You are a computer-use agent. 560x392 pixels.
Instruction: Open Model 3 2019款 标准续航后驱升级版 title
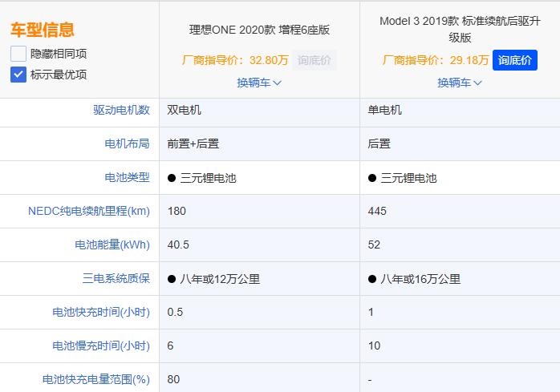coord(460,30)
